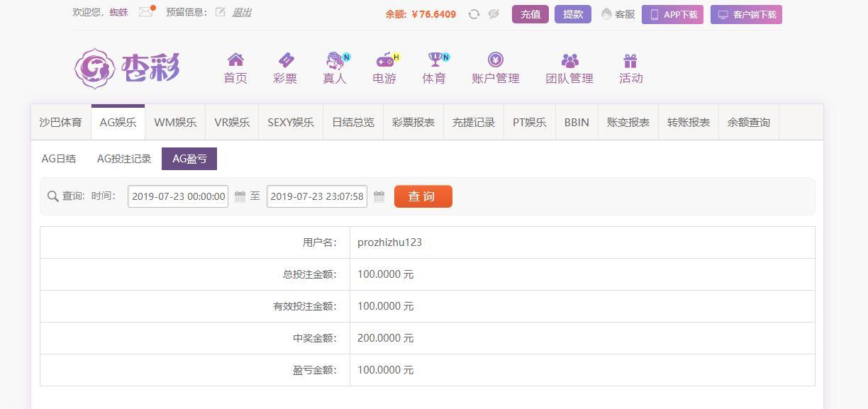Hide balance with eye icon
868x409 pixels.
(494, 14)
